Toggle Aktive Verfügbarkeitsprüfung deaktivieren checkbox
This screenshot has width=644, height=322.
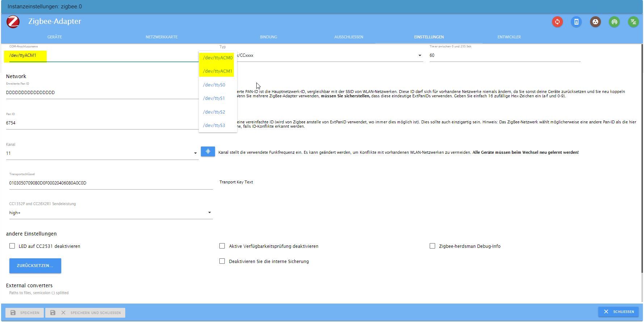[x=222, y=246]
